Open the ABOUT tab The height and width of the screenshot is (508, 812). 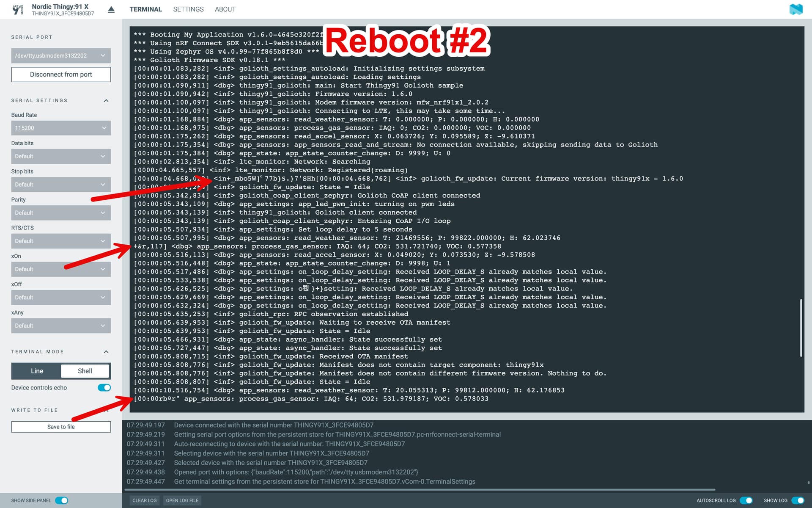click(x=225, y=9)
